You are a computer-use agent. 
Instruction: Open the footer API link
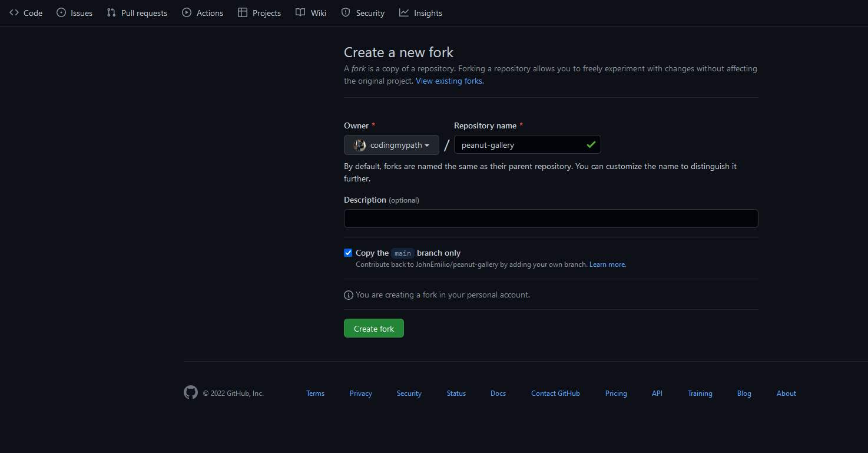coord(657,394)
